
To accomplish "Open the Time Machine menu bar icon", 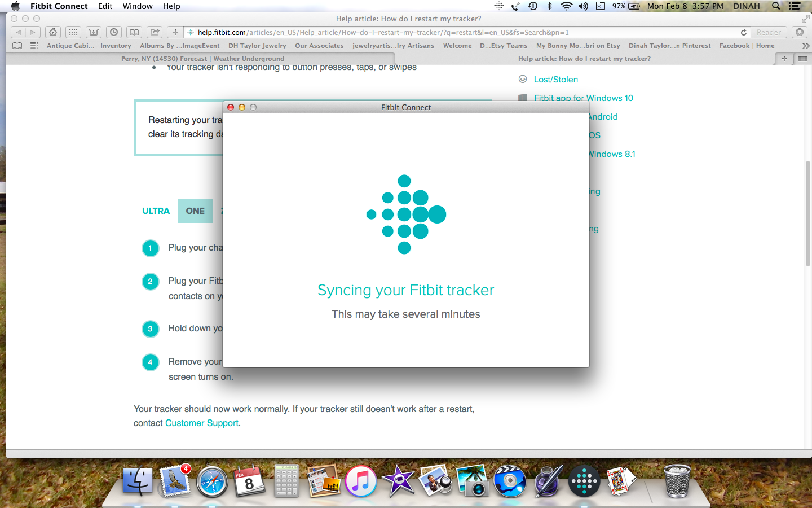I will click(533, 6).
